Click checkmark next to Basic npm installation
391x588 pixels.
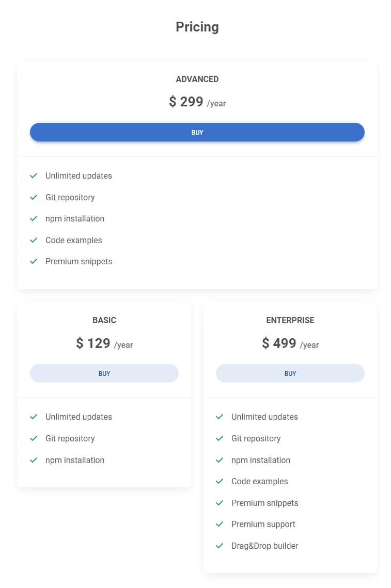34,460
